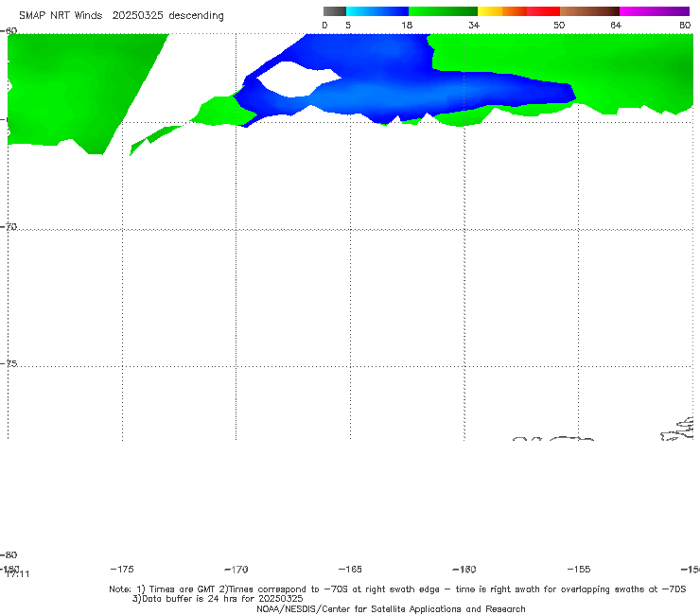Viewport: 700px width, 615px height.
Task: Click the color bar scale label "5"
Action: pos(348,25)
